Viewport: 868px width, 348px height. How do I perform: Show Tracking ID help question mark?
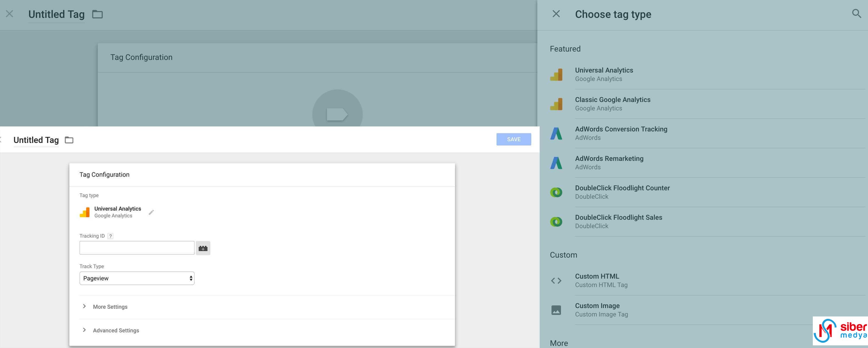click(x=110, y=236)
